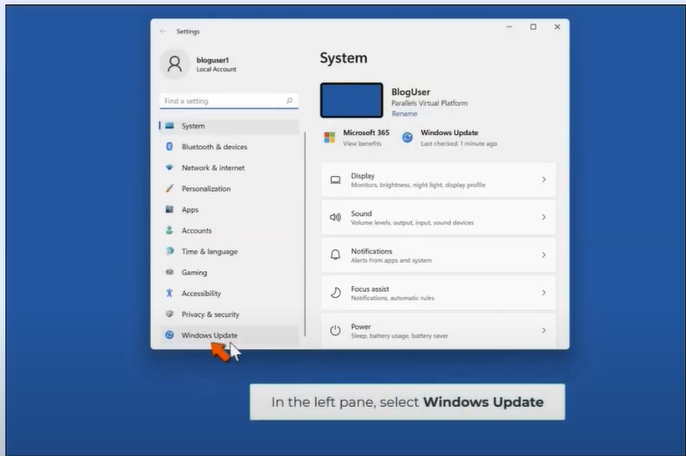Select the Time & language globe icon
686x456 pixels.
click(170, 252)
